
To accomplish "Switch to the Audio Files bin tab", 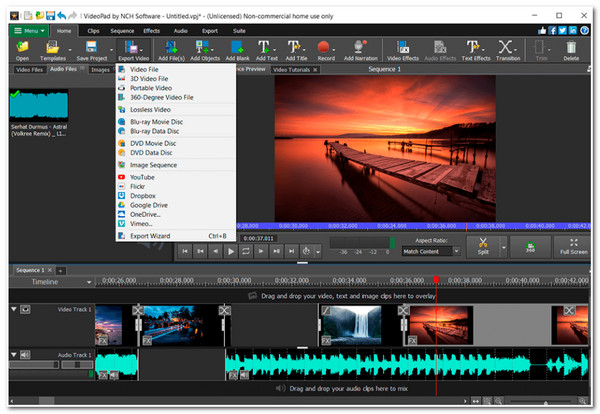I will click(x=64, y=69).
